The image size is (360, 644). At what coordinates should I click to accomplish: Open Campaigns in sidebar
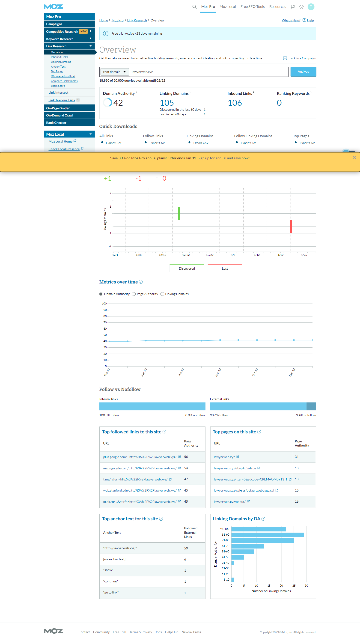click(x=69, y=24)
